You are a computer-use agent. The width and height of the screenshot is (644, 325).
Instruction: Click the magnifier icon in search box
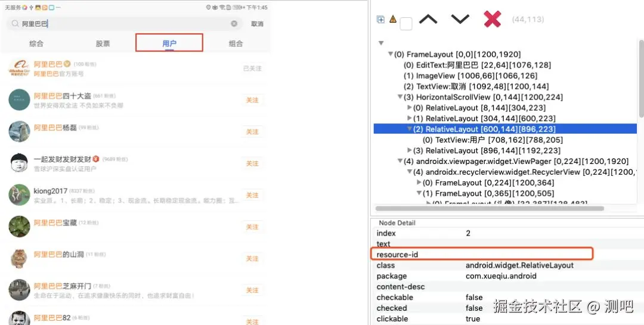[x=15, y=24]
